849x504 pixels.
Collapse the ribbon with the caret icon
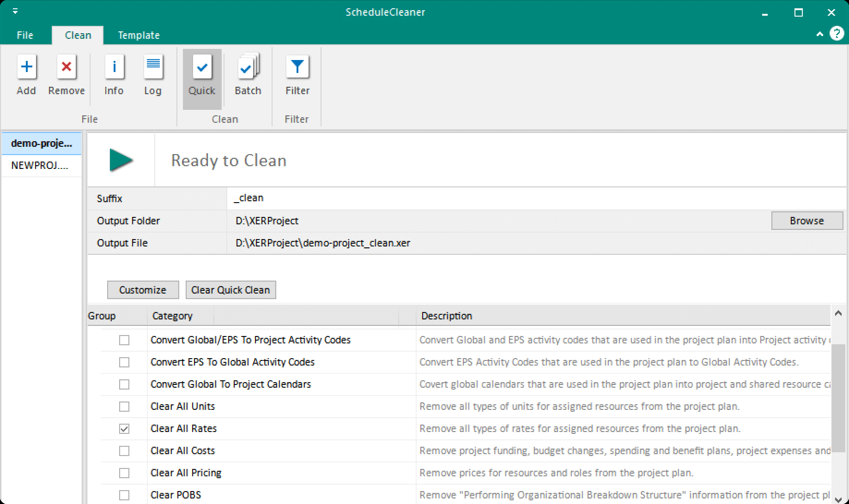point(820,34)
